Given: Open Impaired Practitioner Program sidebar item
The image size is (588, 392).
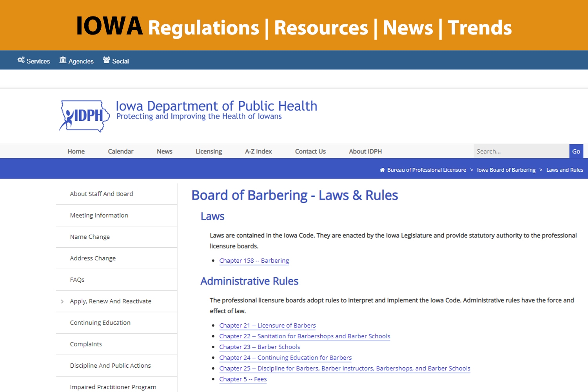Looking at the screenshot, I should (113, 387).
